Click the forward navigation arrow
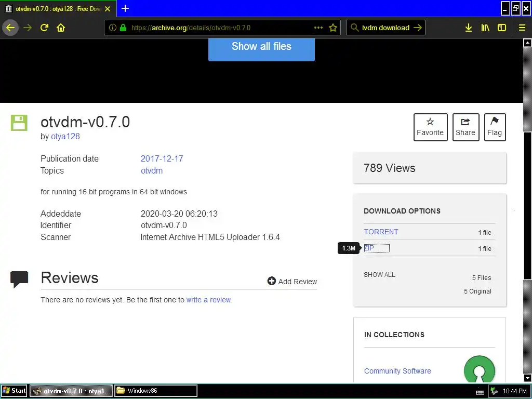 pos(28,28)
